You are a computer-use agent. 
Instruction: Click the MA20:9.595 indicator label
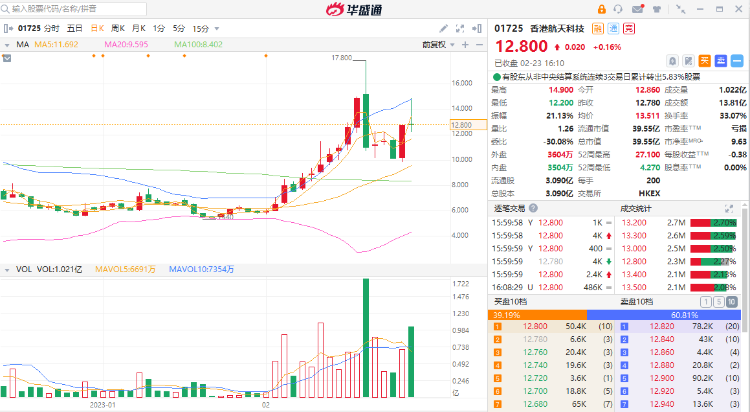[126, 45]
